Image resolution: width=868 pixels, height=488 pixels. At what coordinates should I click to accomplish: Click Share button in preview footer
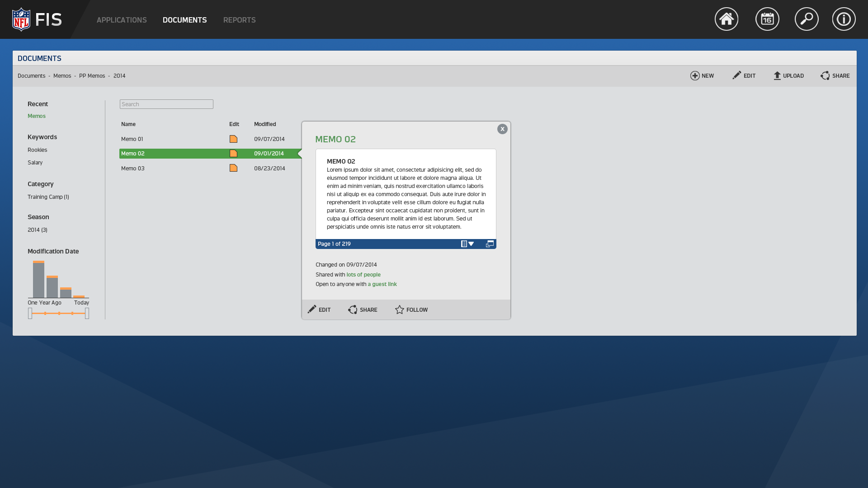pos(363,310)
